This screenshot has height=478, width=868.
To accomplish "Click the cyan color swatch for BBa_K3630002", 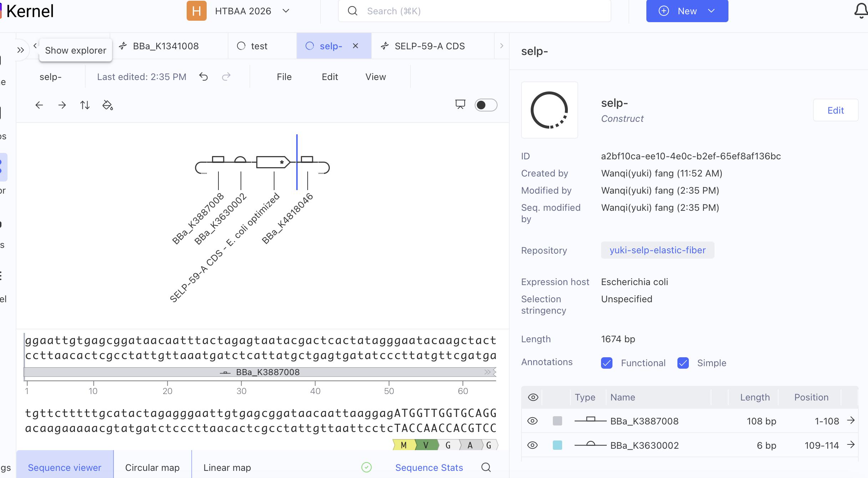I will pos(557,445).
